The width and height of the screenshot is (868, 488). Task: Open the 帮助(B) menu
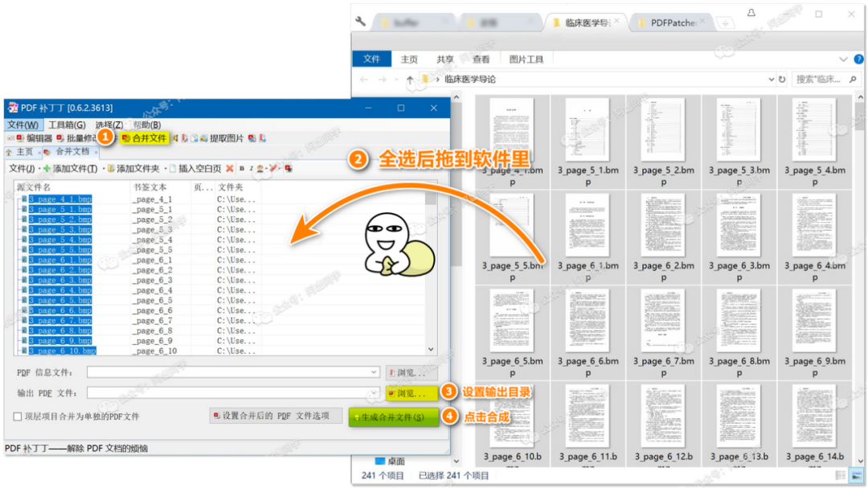pos(147,125)
